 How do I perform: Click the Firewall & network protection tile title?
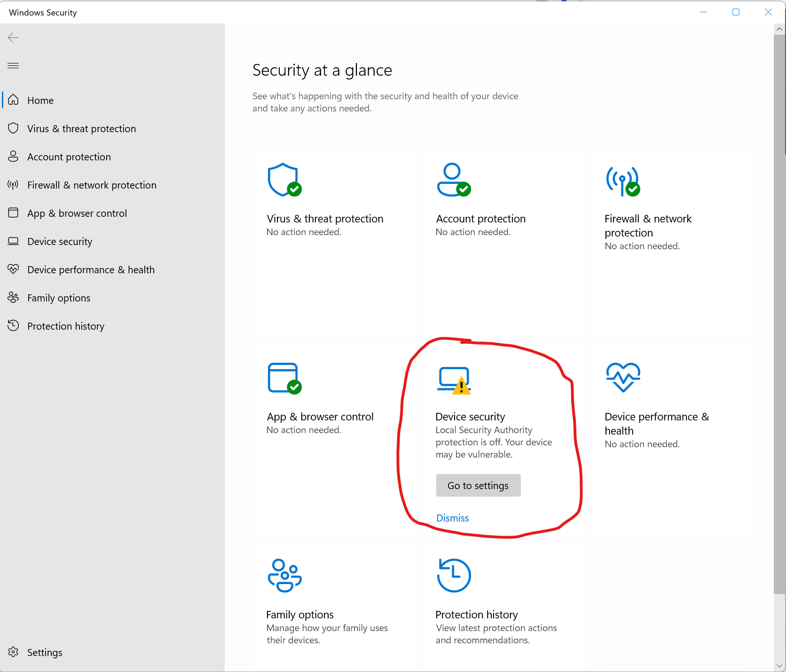[x=648, y=226]
